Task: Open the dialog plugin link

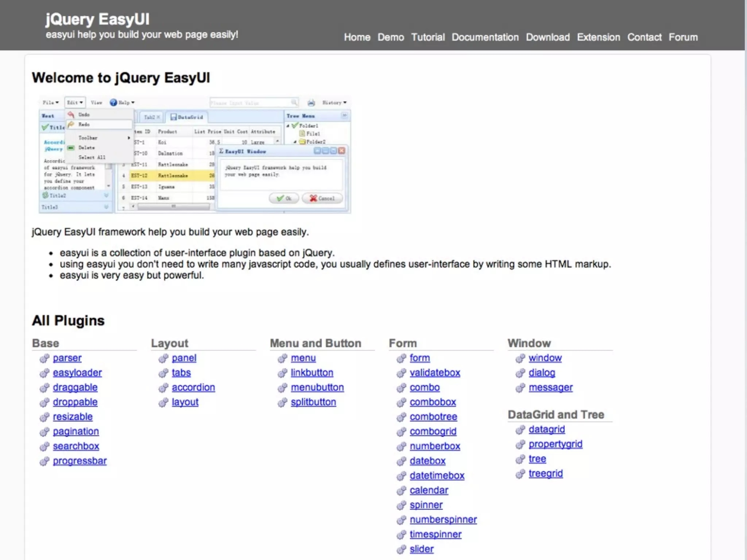Action: tap(542, 373)
